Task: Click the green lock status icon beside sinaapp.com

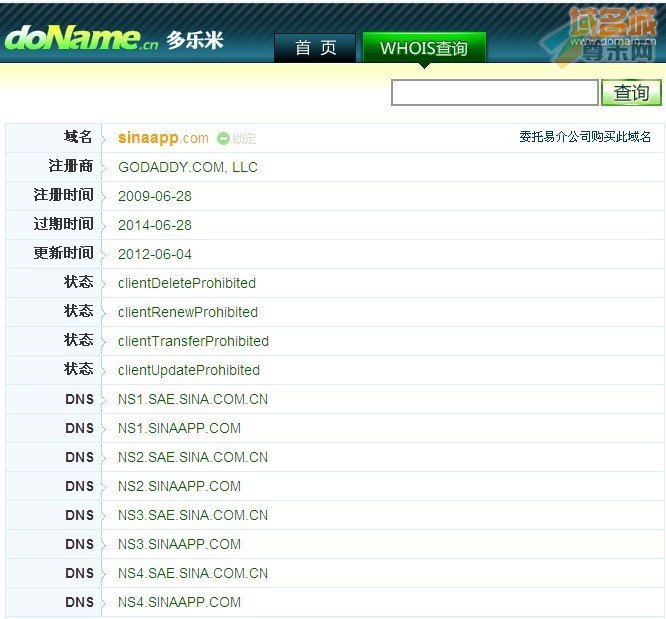Action: pyautogui.click(x=223, y=138)
